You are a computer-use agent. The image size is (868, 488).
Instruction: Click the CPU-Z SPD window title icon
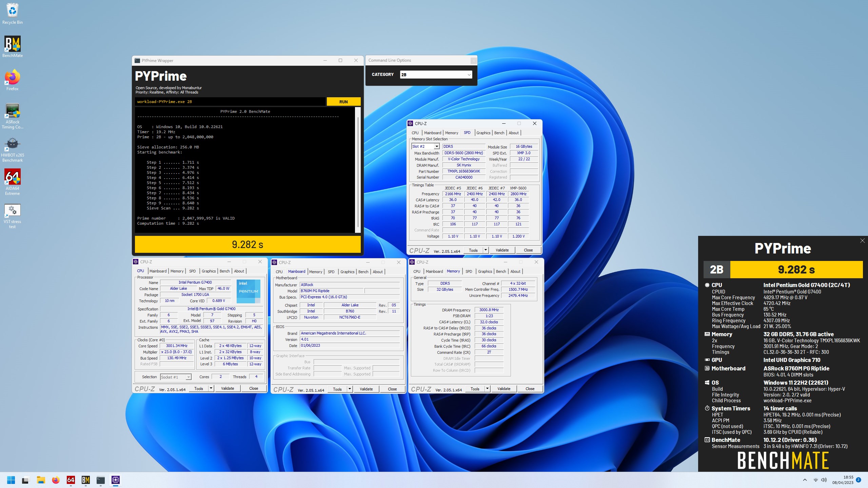pyautogui.click(x=411, y=124)
